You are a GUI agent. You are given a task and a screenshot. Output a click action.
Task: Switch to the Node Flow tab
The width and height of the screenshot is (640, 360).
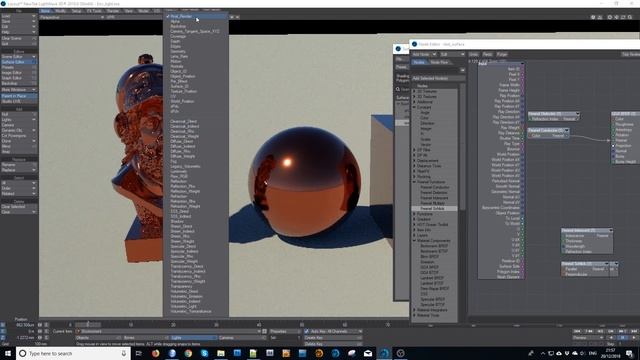click(439, 62)
